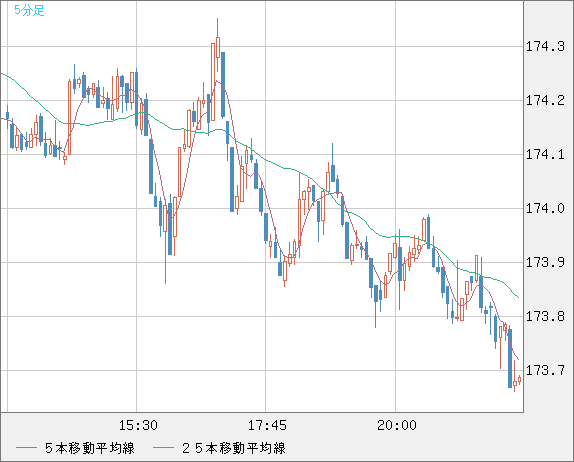
Task: Click the 174.0 price axis label
Action: point(545,209)
